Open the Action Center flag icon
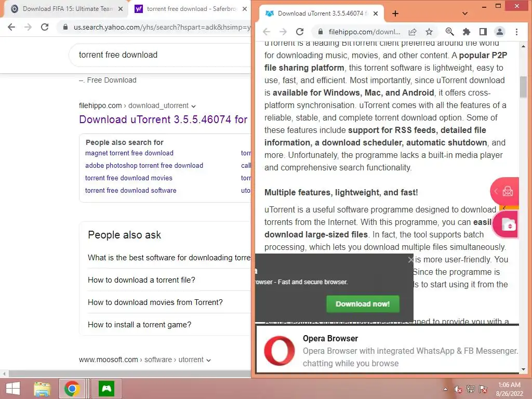The width and height of the screenshot is (532, 399). click(483, 389)
